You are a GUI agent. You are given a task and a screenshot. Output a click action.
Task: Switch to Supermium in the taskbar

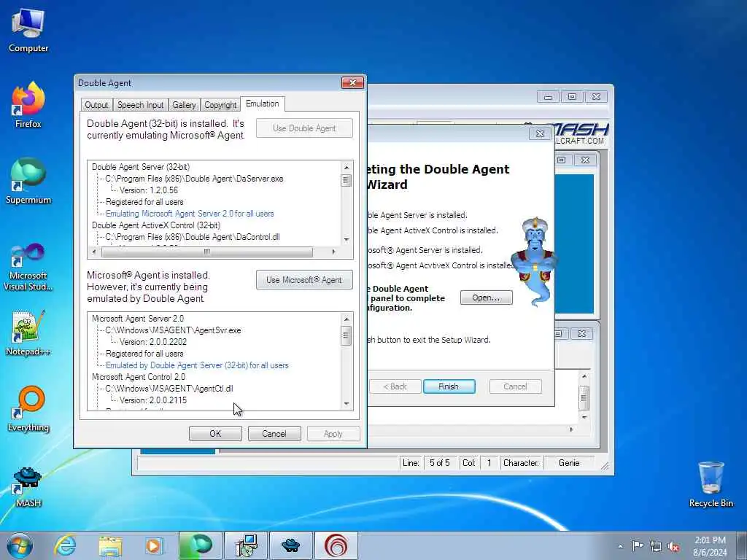(x=200, y=545)
